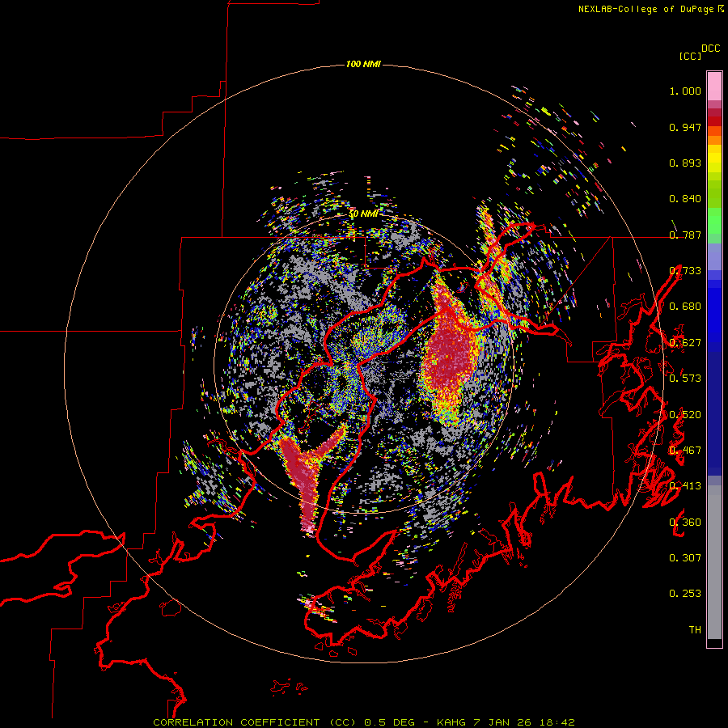Click the [CC] legend unit label
This screenshot has height=728, width=728.
pyautogui.click(x=691, y=56)
